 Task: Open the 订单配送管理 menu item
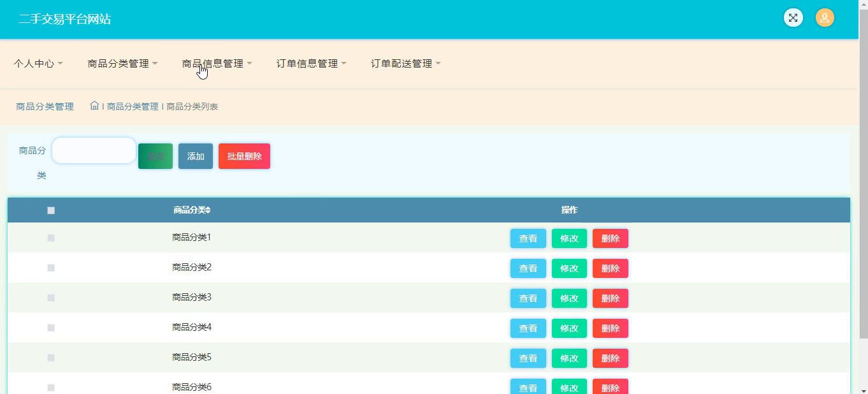(405, 63)
